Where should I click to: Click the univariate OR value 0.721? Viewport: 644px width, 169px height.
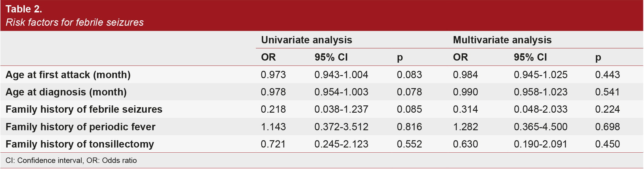coord(273,144)
